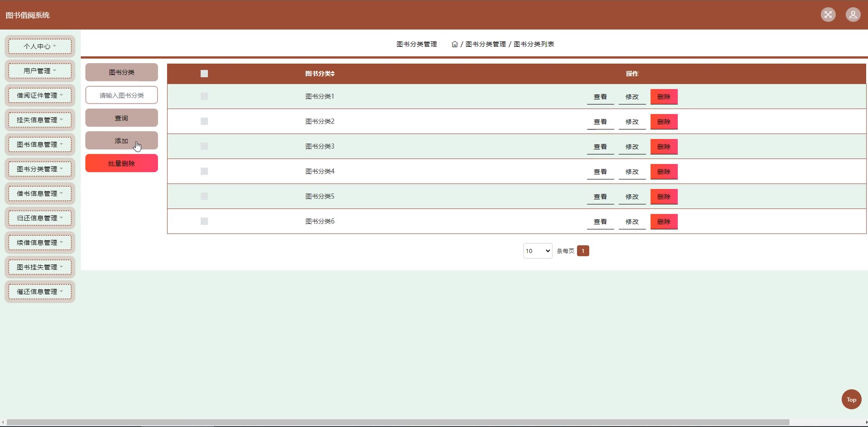
Task: Open the user profile avatar icon
Action: (853, 15)
